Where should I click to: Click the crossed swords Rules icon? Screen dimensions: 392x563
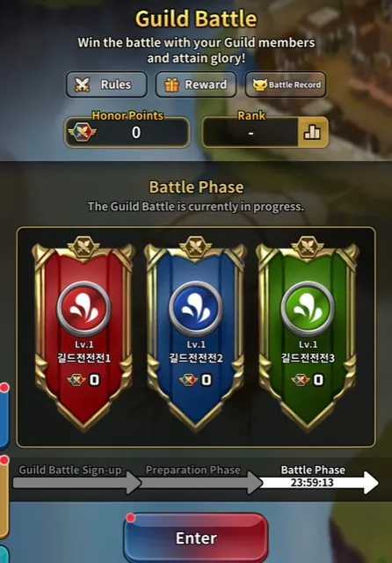coord(82,84)
